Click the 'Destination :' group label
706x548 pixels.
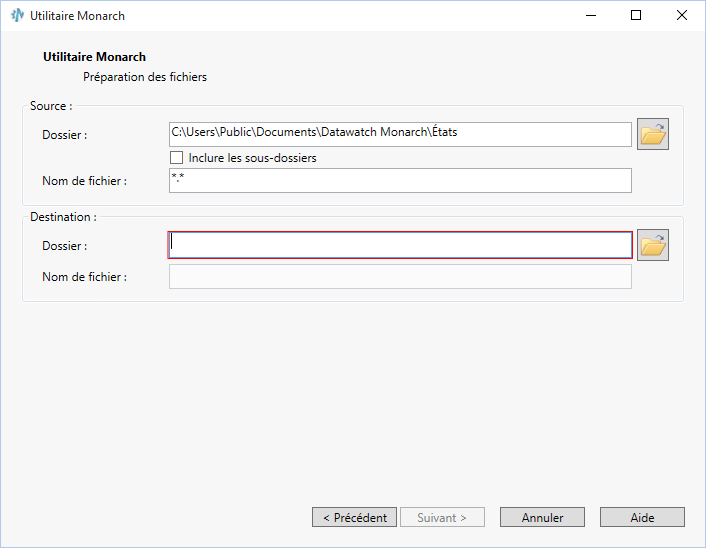pos(63,216)
